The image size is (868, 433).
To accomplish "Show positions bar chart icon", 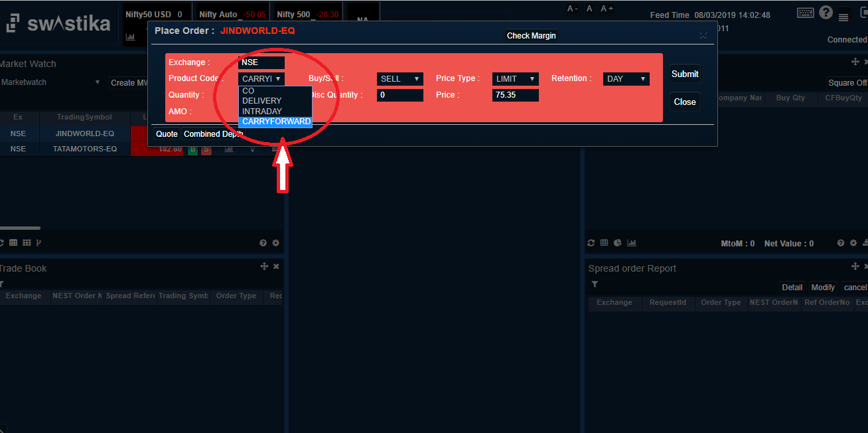I will pyautogui.click(x=632, y=243).
